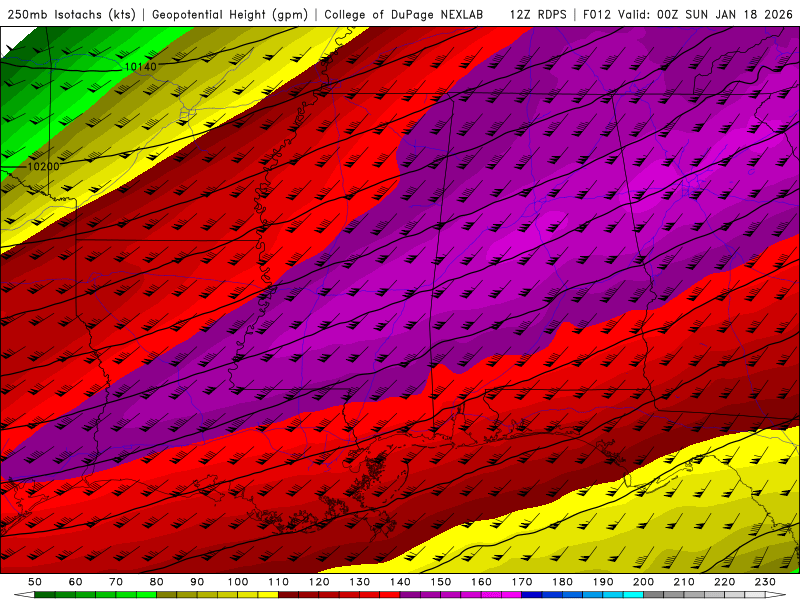Click 'College of DuPage NEXLAB' in the header
Image resolution: width=800 pixels, height=600 pixels.
click(404, 15)
